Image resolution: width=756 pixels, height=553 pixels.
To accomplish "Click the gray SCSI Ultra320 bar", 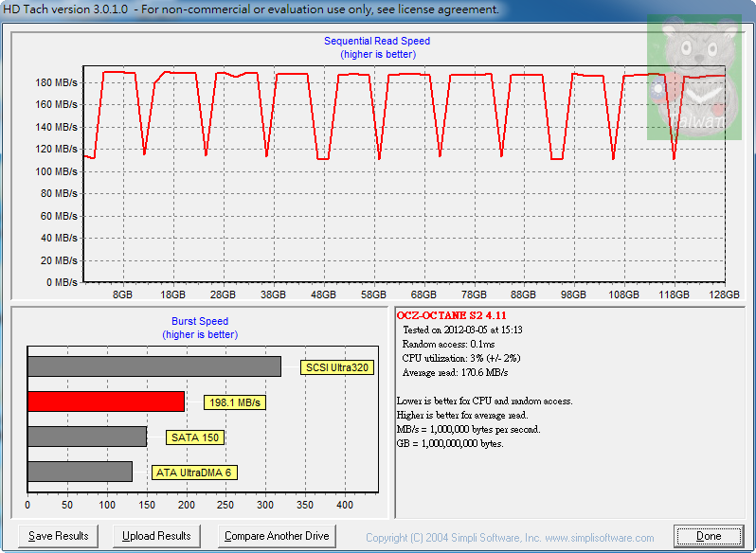I will pyautogui.click(x=154, y=366).
